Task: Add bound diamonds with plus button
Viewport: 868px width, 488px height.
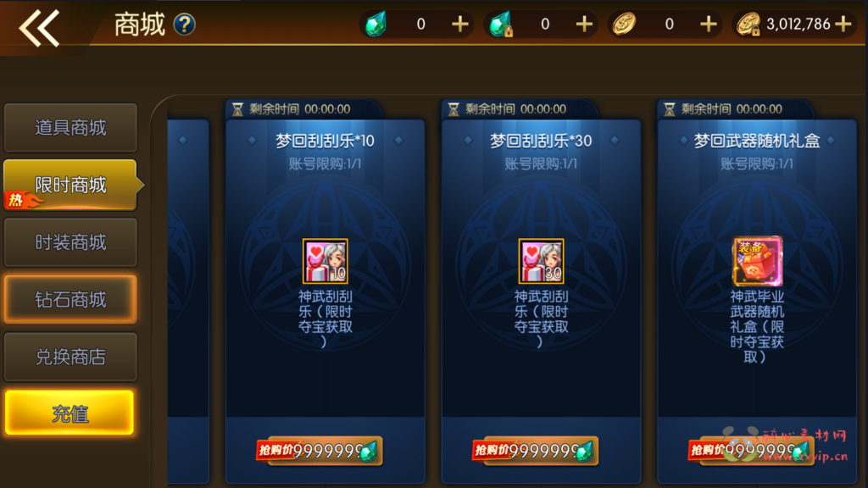Action: point(584,25)
